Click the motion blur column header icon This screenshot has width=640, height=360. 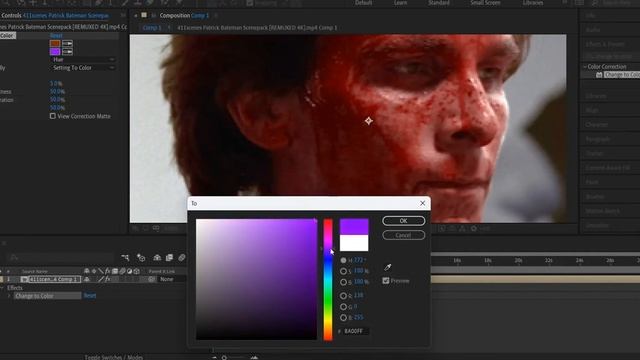(122, 271)
